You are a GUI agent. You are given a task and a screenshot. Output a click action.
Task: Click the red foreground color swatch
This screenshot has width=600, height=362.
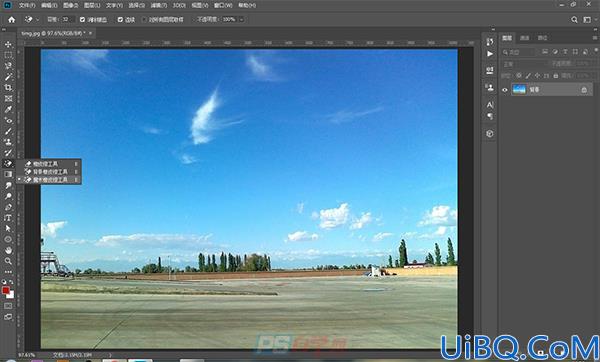point(6,290)
